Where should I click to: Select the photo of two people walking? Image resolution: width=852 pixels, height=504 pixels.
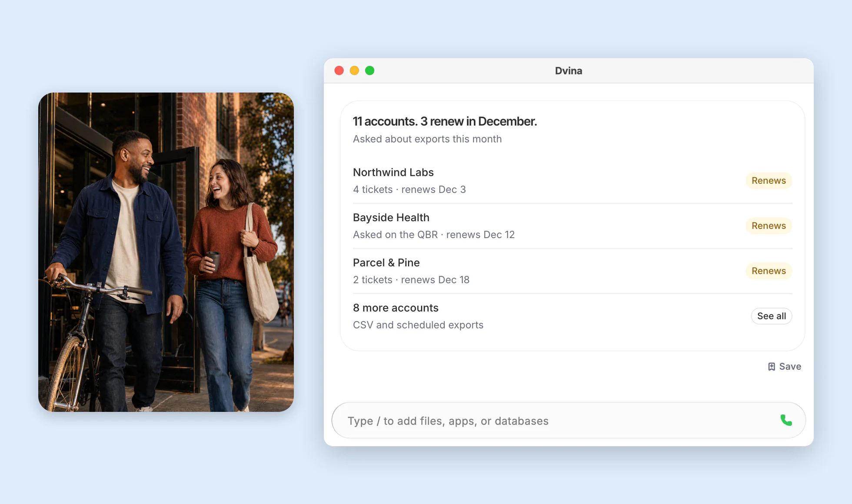[x=166, y=252]
